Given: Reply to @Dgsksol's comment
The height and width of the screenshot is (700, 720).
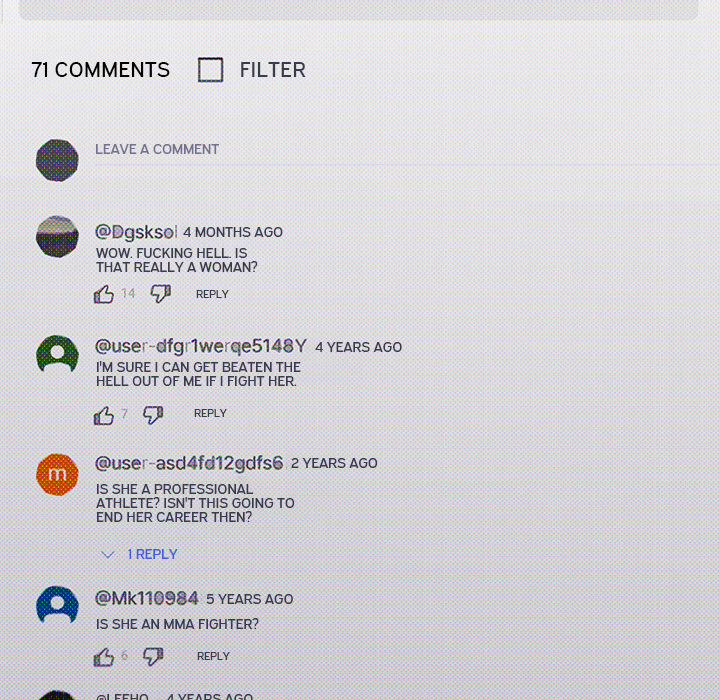Looking at the screenshot, I should point(212,294).
